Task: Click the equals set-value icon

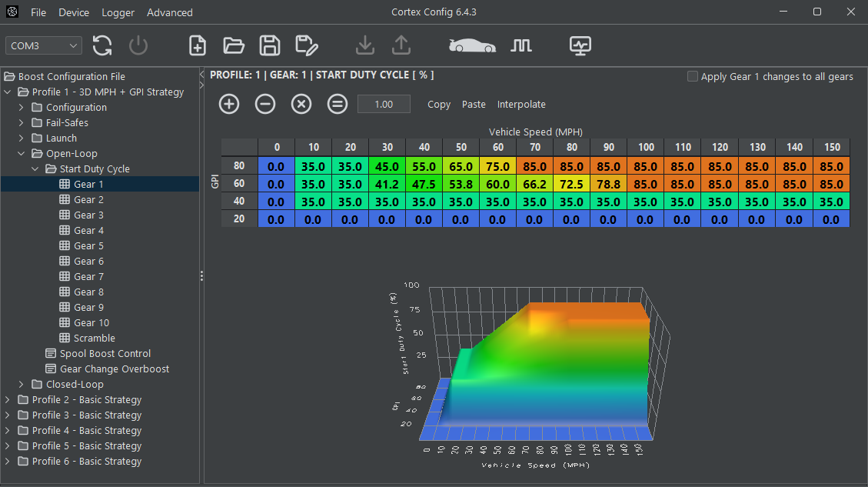Action: [x=337, y=104]
